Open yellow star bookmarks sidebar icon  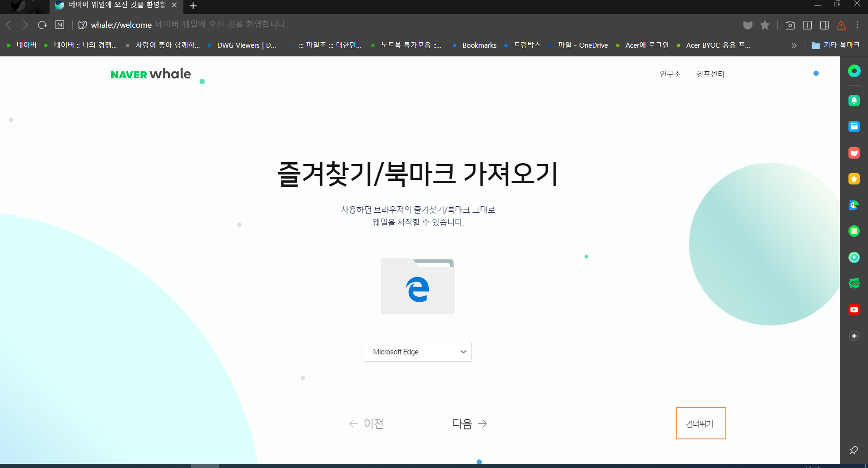point(854,179)
